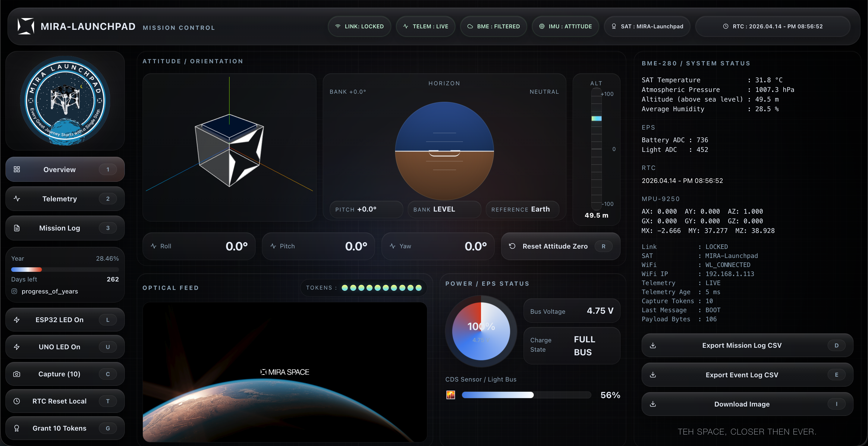Viewport: 868px width, 446px height.
Task: Click the 49.5 m altitude reading under ALT
Action: (596, 215)
